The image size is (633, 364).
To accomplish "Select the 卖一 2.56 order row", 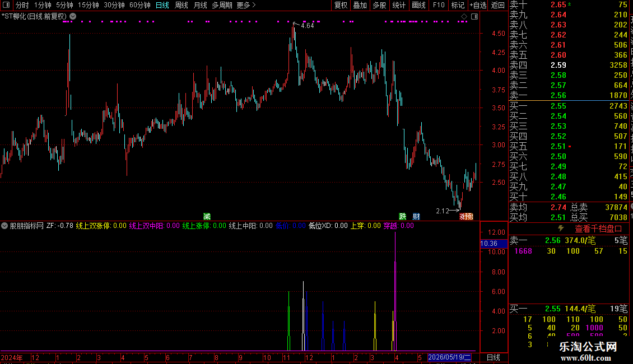I will click(569, 95).
